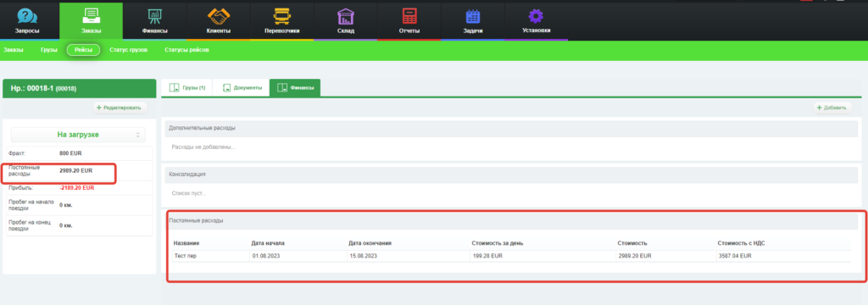Go to Грузы submenu item
Image resolution: width=868 pixels, height=305 pixels.
tap(48, 50)
